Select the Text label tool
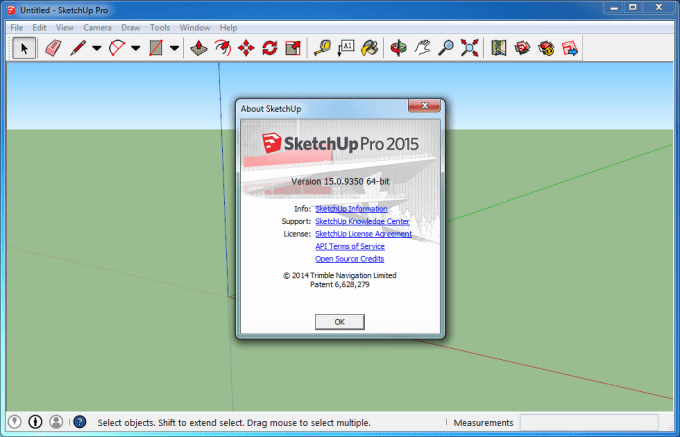This screenshot has height=437, width=680. 346,48
